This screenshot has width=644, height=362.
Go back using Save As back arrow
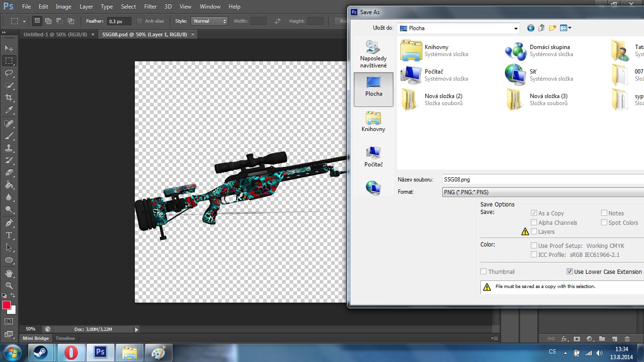click(x=530, y=28)
